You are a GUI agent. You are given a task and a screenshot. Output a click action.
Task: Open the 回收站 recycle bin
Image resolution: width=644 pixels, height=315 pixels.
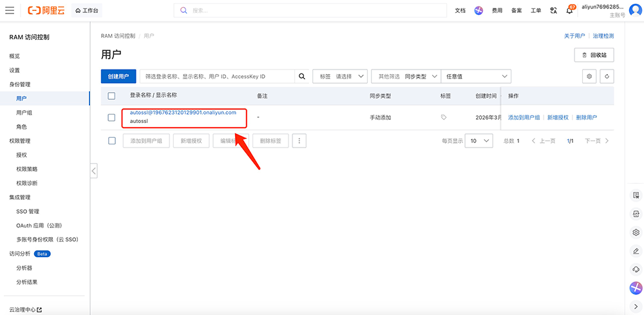594,55
